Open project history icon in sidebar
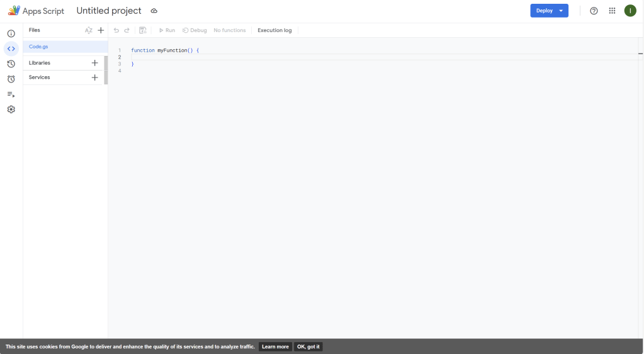The height and width of the screenshot is (354, 644). pyautogui.click(x=11, y=64)
